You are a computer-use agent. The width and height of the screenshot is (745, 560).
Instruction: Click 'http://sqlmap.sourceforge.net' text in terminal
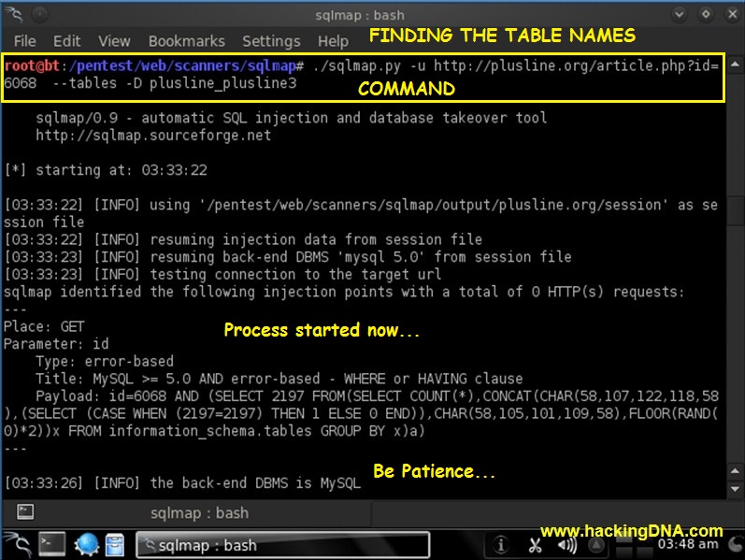153,136
